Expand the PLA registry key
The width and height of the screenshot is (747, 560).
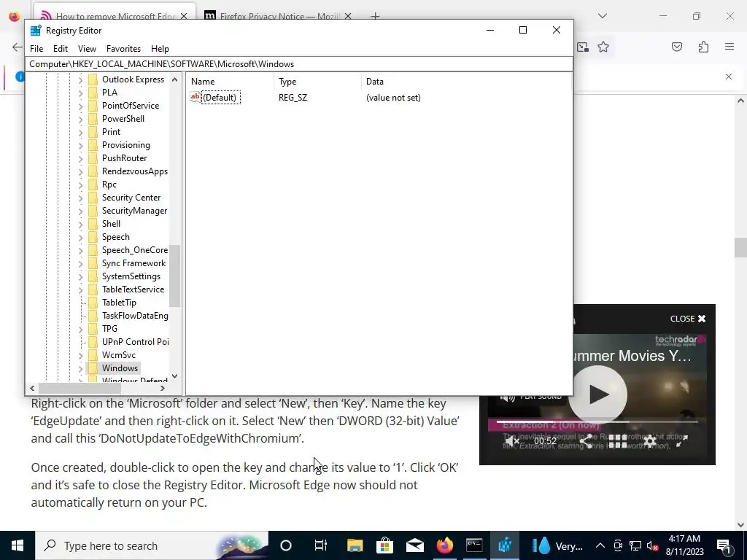[x=80, y=93]
